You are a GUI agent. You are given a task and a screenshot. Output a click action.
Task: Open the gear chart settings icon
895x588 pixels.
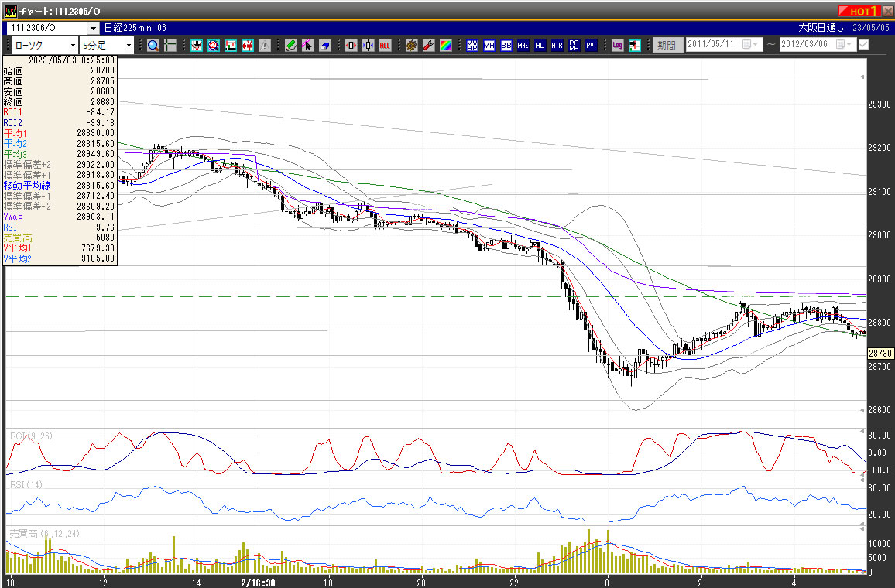[x=412, y=46]
